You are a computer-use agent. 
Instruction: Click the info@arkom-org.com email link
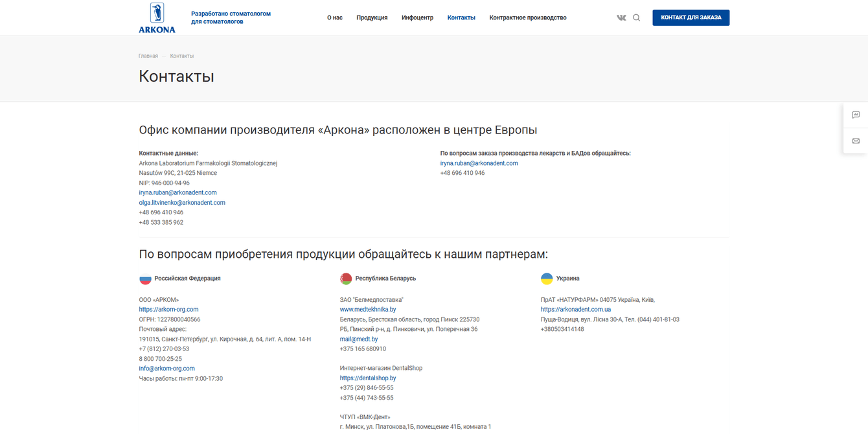[x=166, y=369]
